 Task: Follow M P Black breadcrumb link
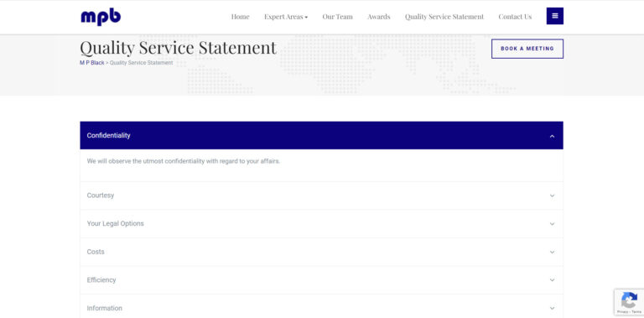click(x=92, y=63)
